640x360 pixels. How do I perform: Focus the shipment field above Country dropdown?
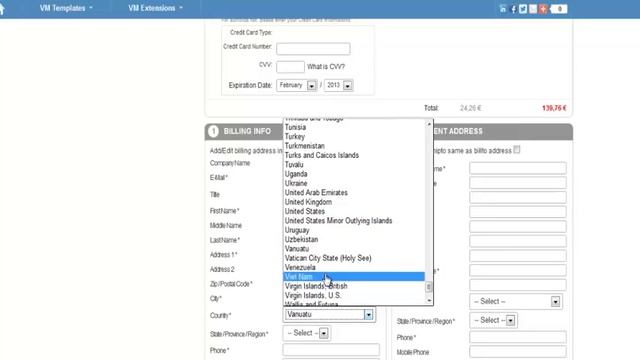518,284
